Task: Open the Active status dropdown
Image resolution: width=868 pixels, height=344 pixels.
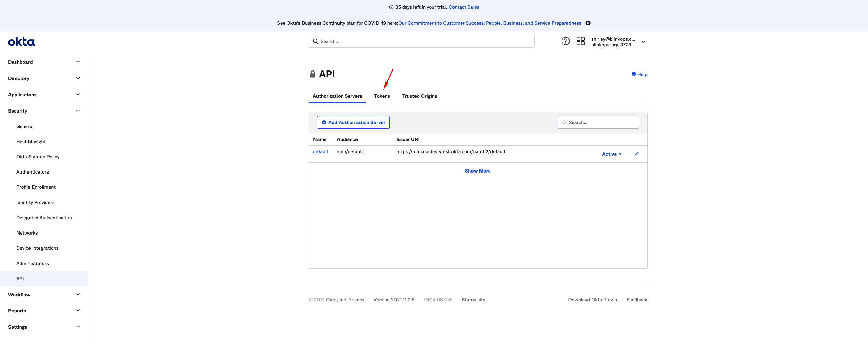Action: [612, 154]
